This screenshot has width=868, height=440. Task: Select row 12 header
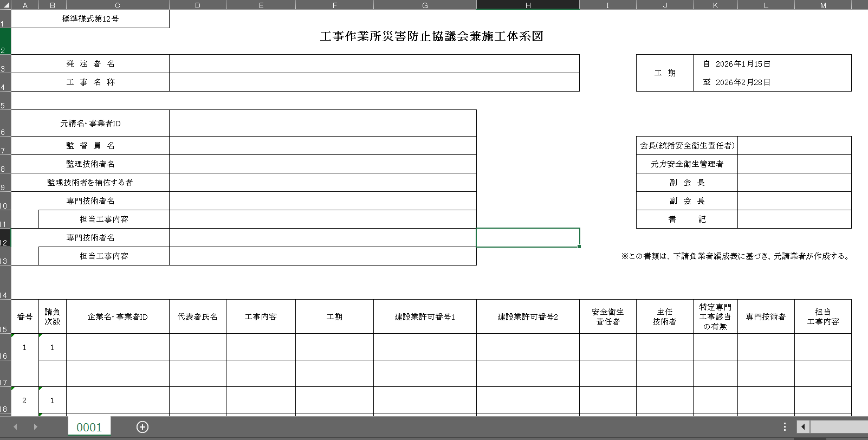click(5, 238)
